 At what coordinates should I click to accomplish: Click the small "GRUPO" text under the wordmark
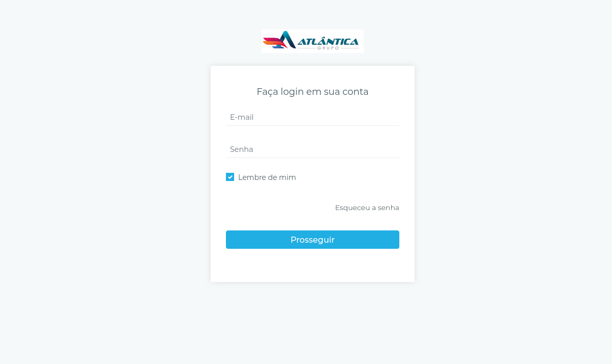[328, 48]
